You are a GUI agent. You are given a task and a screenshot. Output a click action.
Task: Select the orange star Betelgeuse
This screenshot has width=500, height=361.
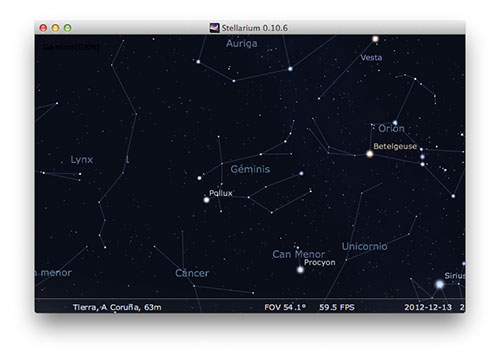(x=369, y=154)
